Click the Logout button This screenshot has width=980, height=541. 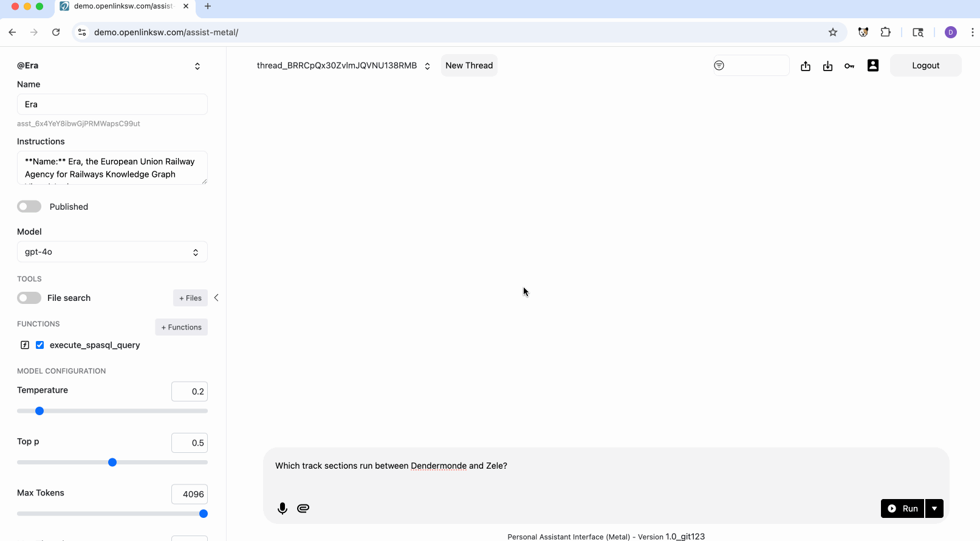(926, 66)
